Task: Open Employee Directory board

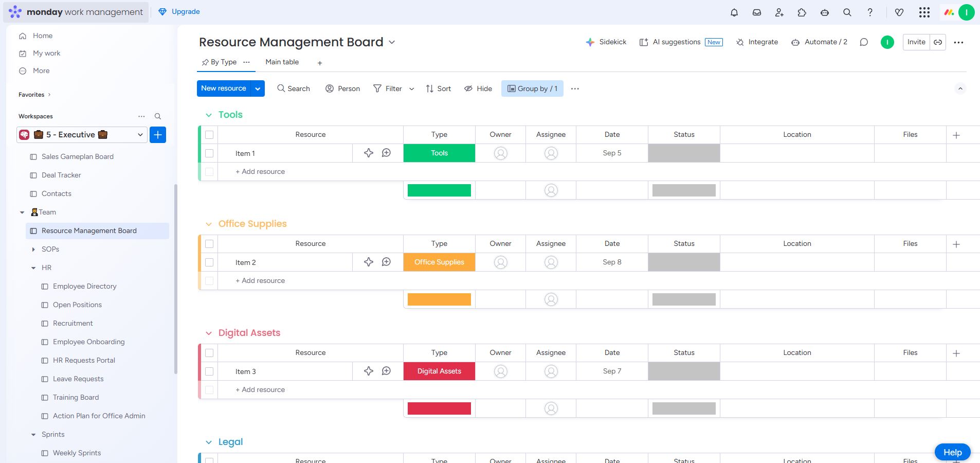Action: pos(84,287)
